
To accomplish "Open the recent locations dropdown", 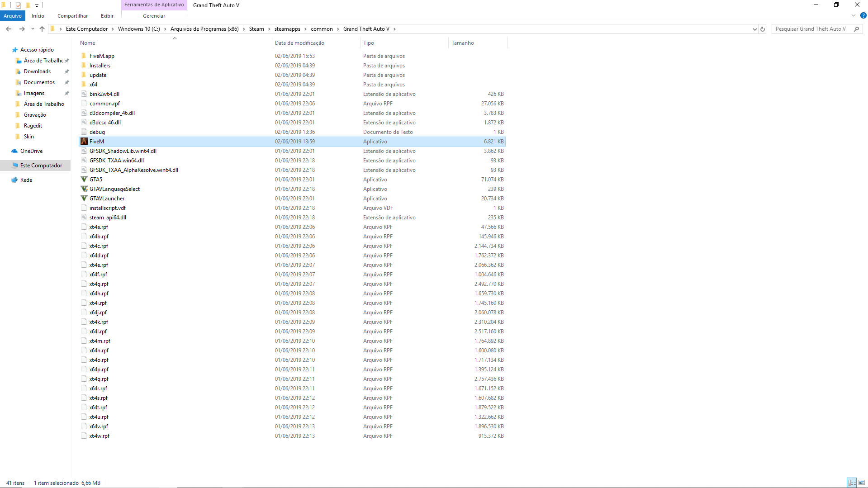I will pyautogui.click(x=33, y=29).
